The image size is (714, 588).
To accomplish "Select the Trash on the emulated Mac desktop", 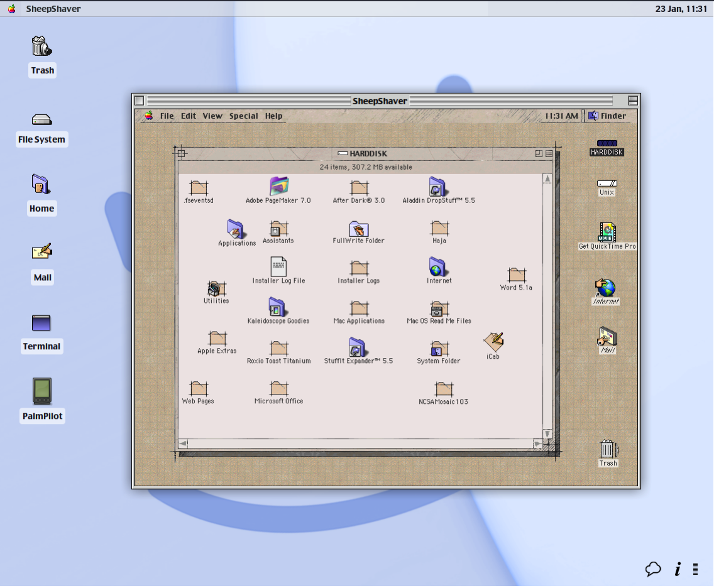I will 608,449.
